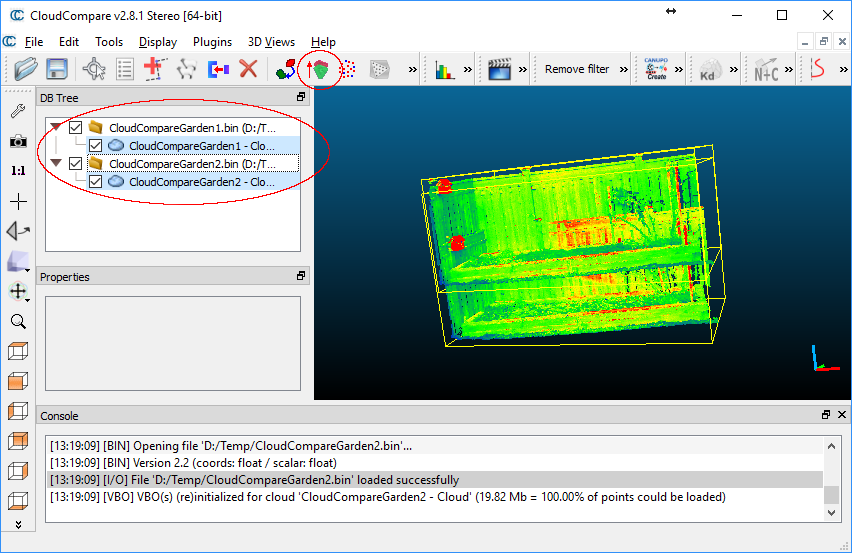Click the CANUPO Create plugin icon

[x=656, y=69]
